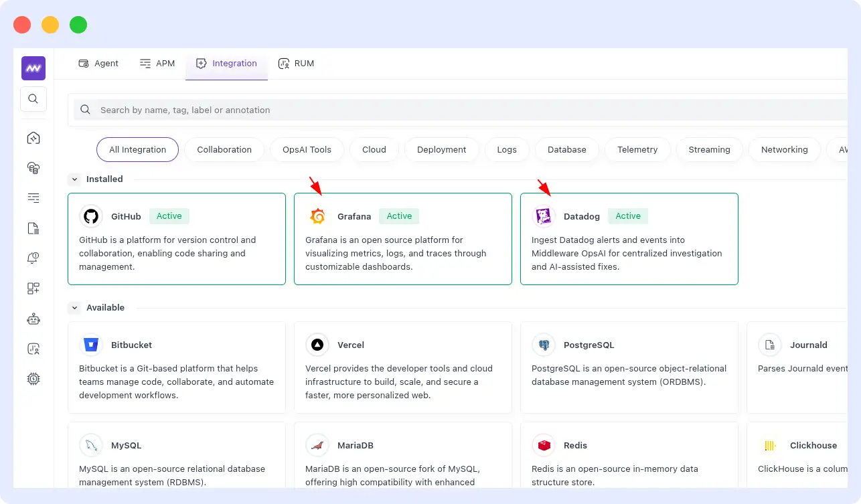Filter by Telemetry category
The width and height of the screenshot is (861, 504).
[x=637, y=150]
